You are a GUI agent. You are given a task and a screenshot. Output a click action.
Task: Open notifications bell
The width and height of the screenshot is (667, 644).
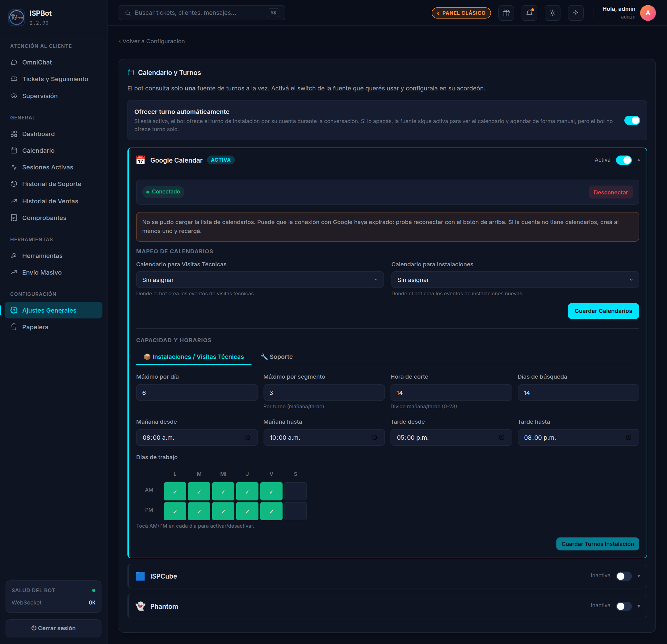tap(529, 13)
